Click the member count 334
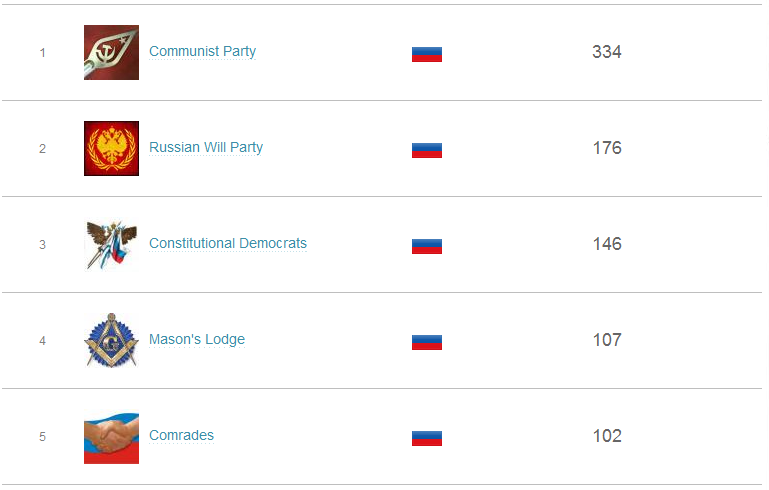 pyautogui.click(x=606, y=52)
